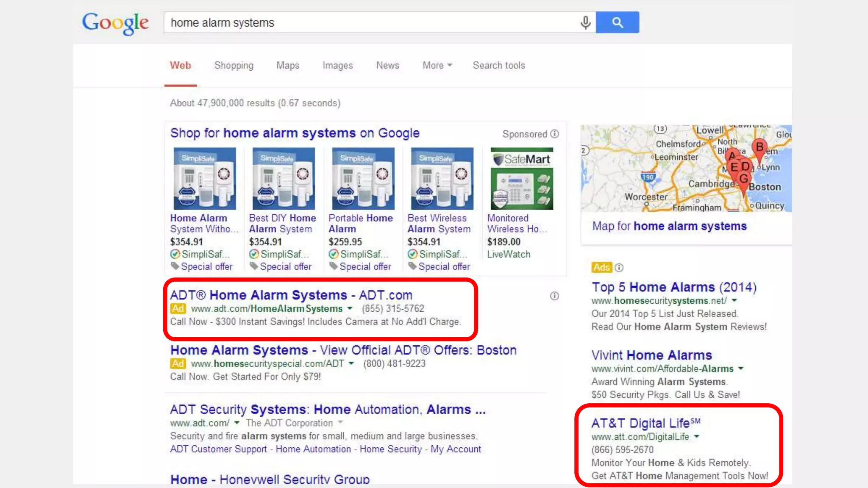Viewport: 868px width, 488px height.
Task: Click the Google logo
Action: tap(115, 23)
